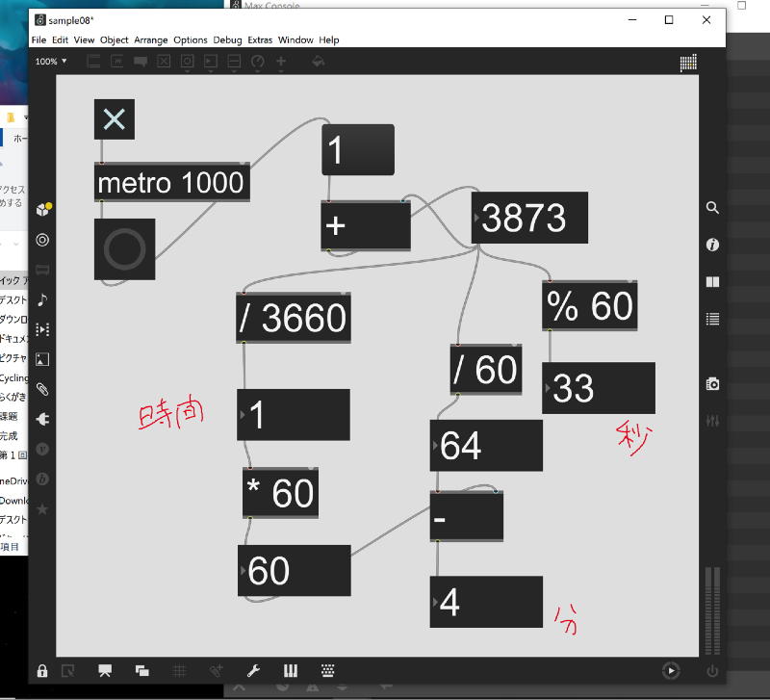Add a toggle from top toolbar
The width and height of the screenshot is (770, 700).
tap(164, 62)
